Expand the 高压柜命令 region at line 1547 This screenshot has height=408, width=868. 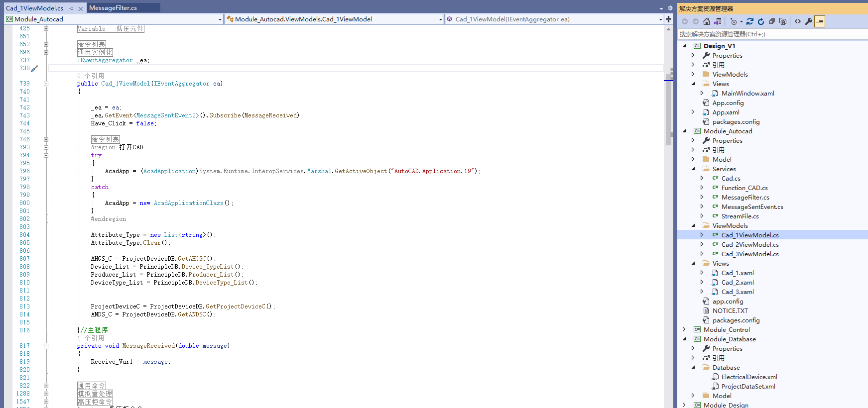pos(46,402)
